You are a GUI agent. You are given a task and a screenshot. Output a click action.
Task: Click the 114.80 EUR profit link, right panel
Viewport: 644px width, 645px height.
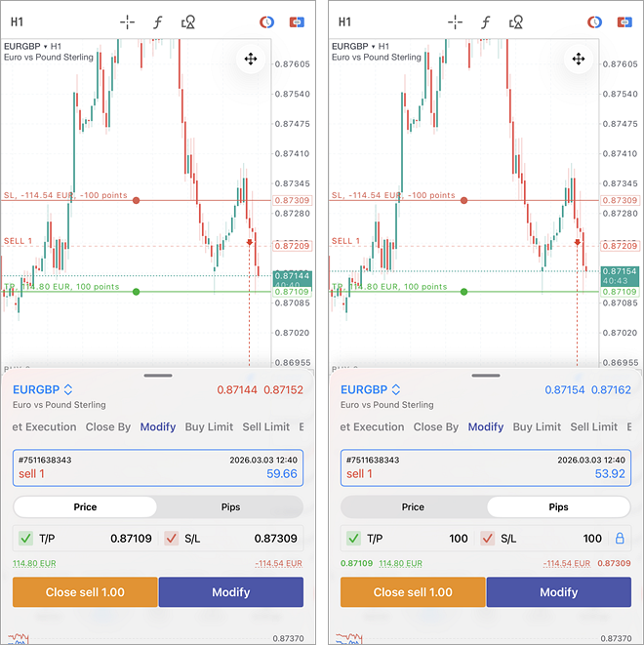(x=400, y=563)
